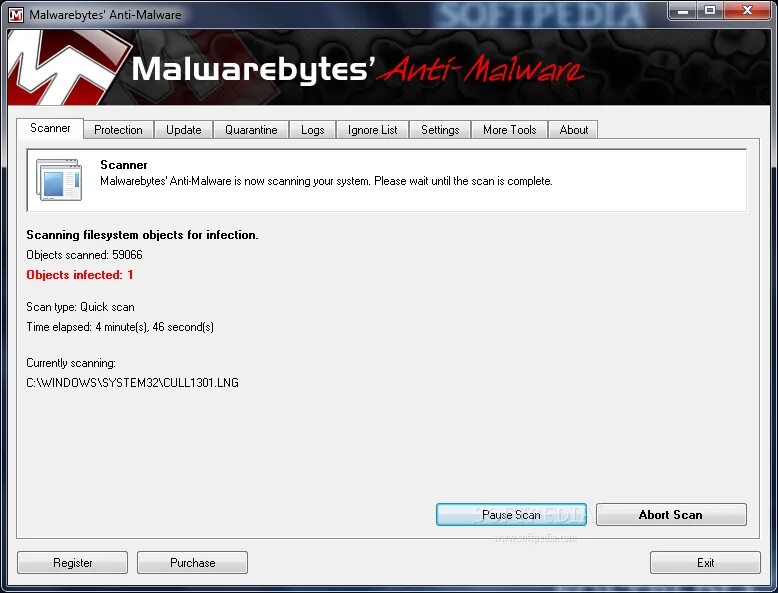This screenshot has width=778, height=593.
Task: Pause the running scan
Action: pos(511,515)
